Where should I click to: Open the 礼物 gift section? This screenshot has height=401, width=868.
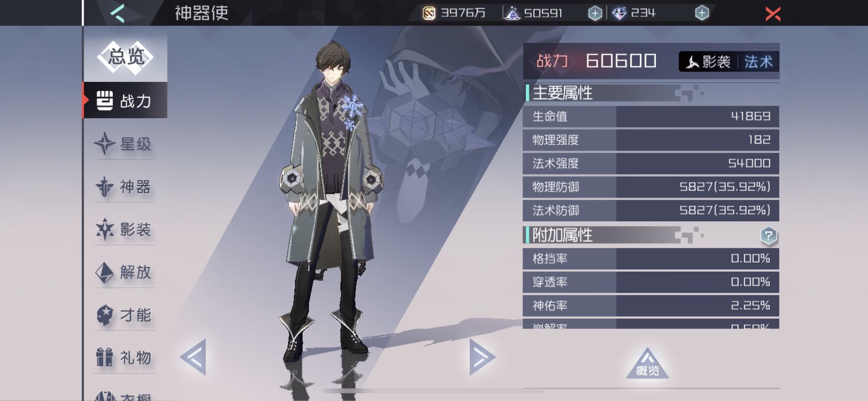point(124,357)
